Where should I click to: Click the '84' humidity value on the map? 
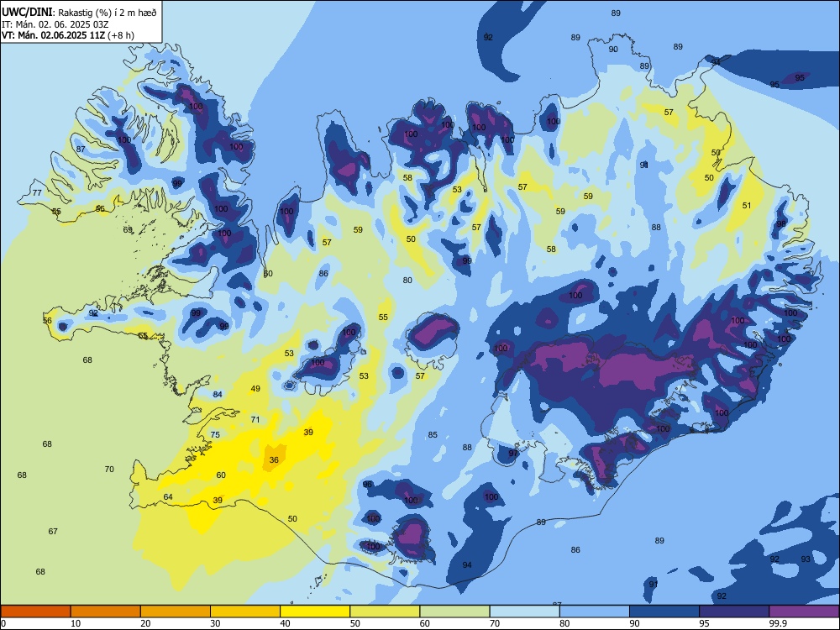pyautogui.click(x=217, y=395)
